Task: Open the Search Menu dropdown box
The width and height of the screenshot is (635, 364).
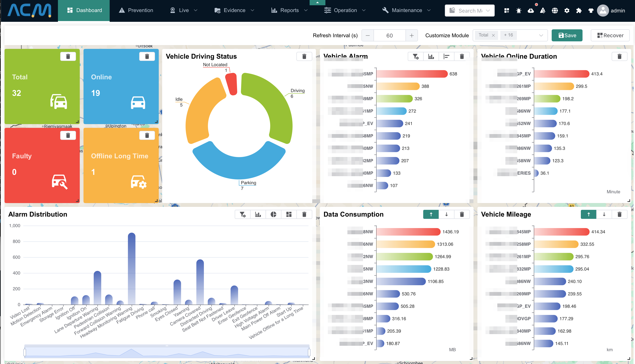Action: pyautogui.click(x=469, y=11)
